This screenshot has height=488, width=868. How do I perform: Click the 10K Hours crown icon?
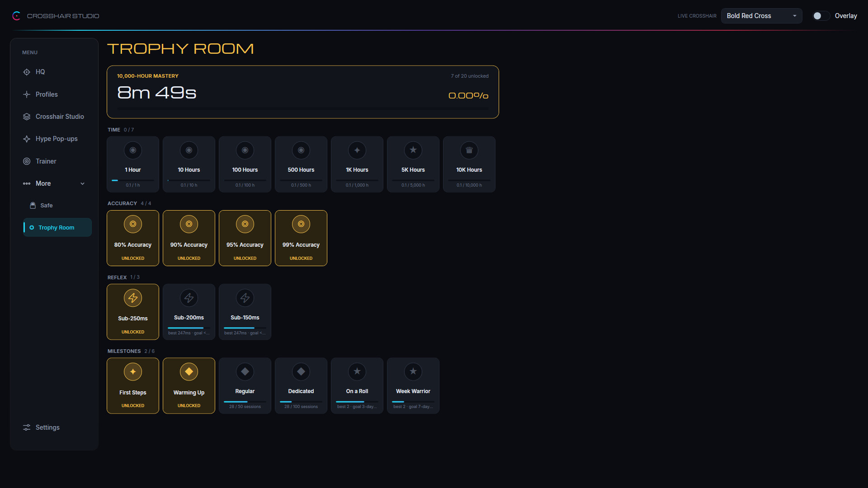click(x=469, y=150)
